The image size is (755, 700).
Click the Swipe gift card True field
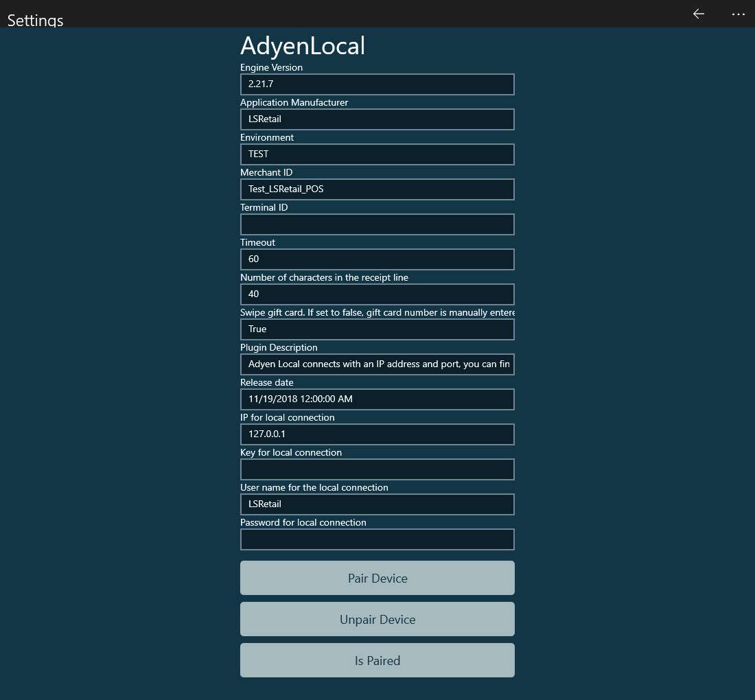(377, 329)
